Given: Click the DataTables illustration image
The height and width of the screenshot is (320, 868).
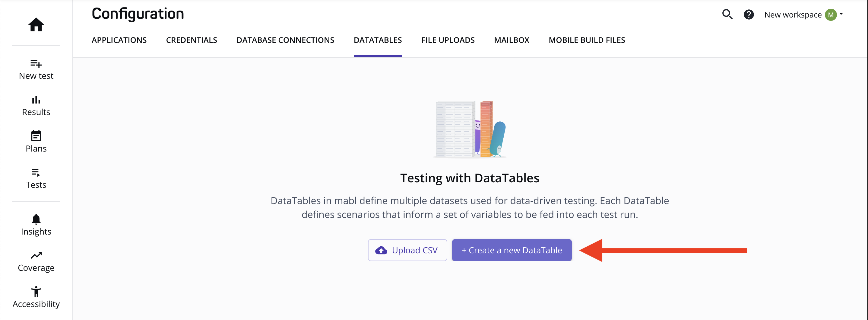Looking at the screenshot, I should tap(470, 129).
